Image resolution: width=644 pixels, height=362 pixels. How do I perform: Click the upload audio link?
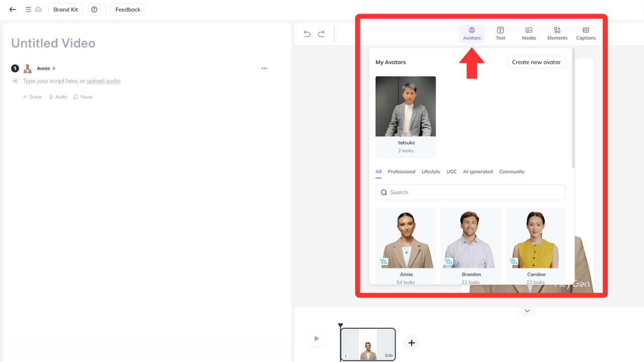103,81
